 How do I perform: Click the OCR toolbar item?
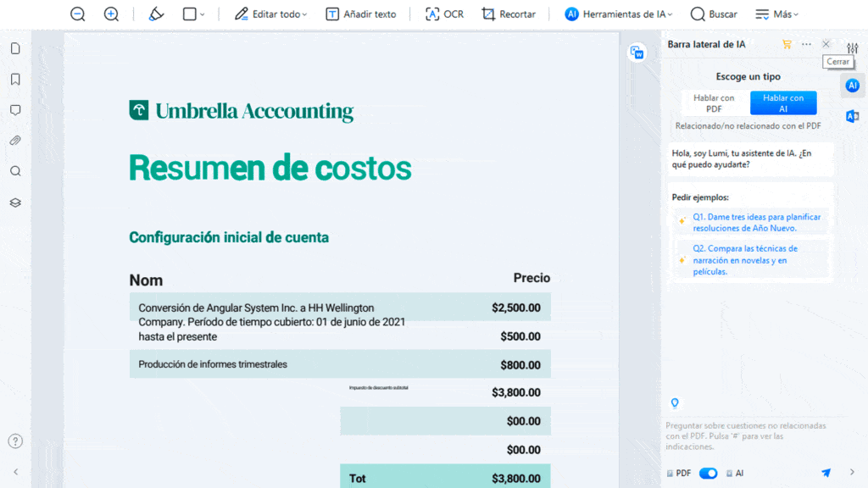click(x=444, y=14)
